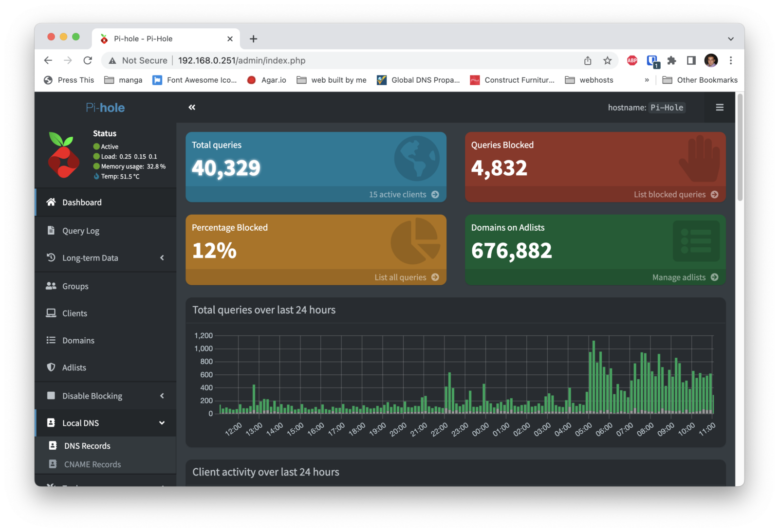Click the AdBlock Plus extension icon

[632, 60]
